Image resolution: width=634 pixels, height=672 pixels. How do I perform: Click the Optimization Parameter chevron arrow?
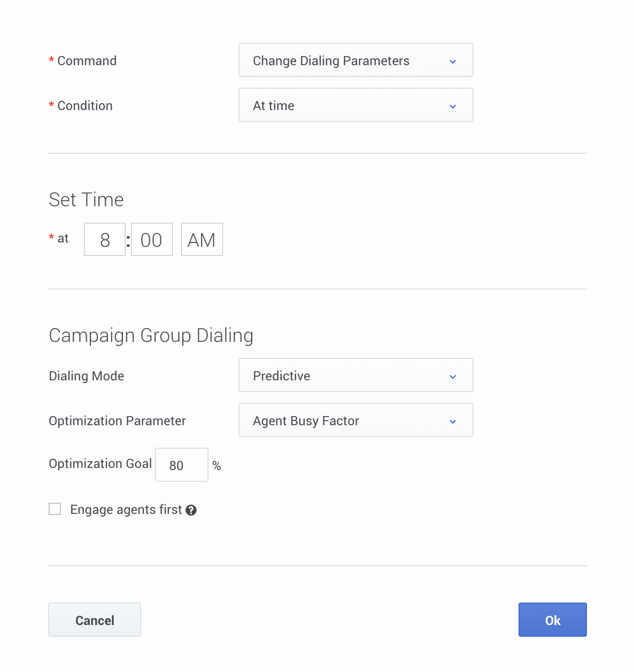pyautogui.click(x=453, y=421)
